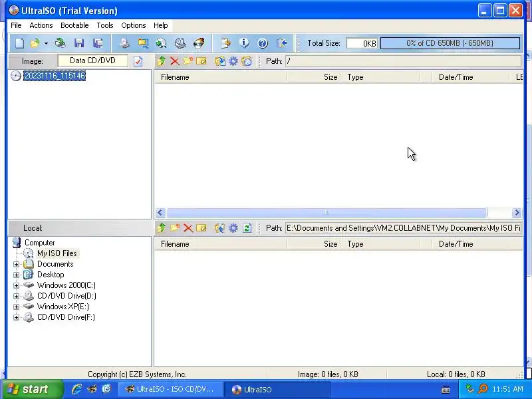
Task: Click the Local Path field showing E:\Documents and Settings
Action: [403, 228]
